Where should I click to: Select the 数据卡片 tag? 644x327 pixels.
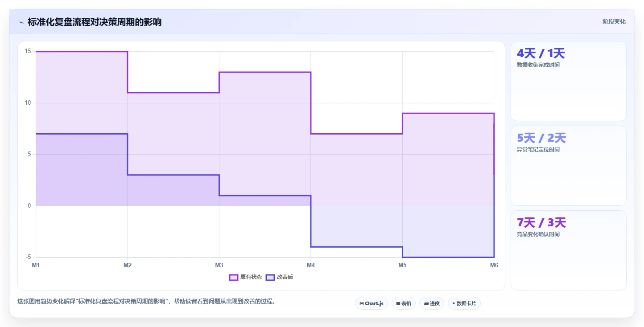[464, 303]
